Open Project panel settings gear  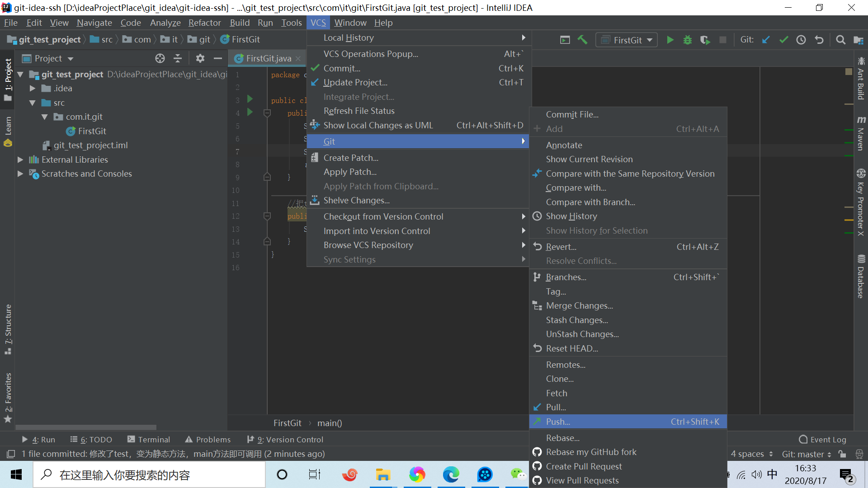(x=200, y=58)
